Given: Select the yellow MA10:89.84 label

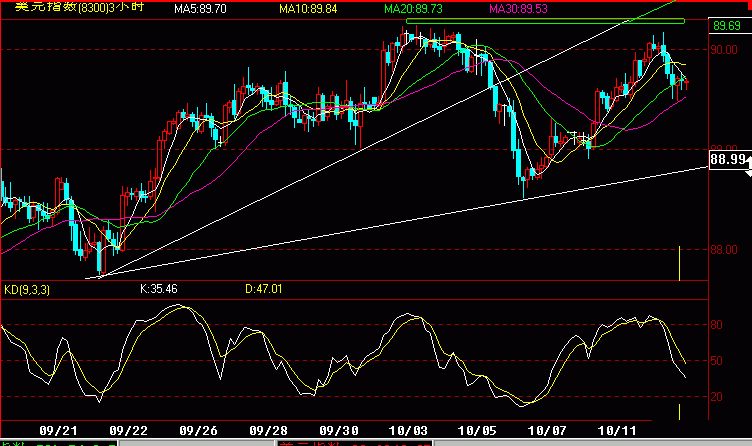Looking at the screenshot, I should click(x=308, y=9).
